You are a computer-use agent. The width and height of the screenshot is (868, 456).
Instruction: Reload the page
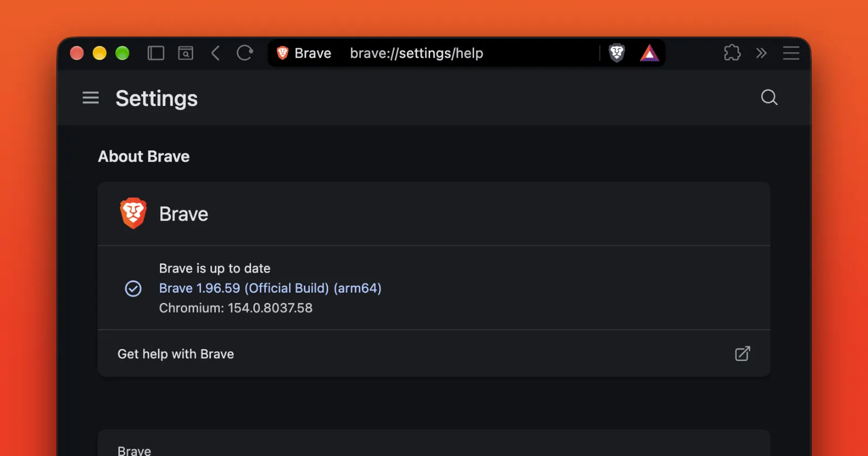tap(245, 53)
